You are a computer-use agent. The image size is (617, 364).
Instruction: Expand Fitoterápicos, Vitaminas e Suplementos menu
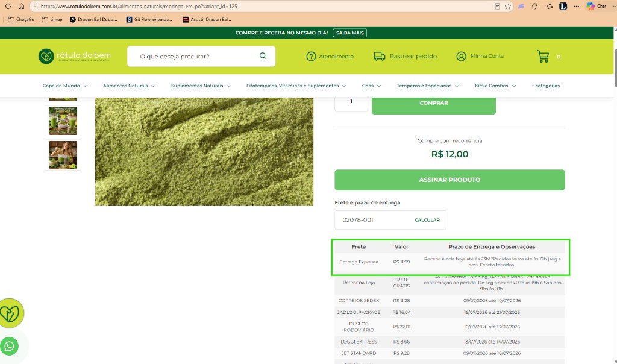[296, 86]
